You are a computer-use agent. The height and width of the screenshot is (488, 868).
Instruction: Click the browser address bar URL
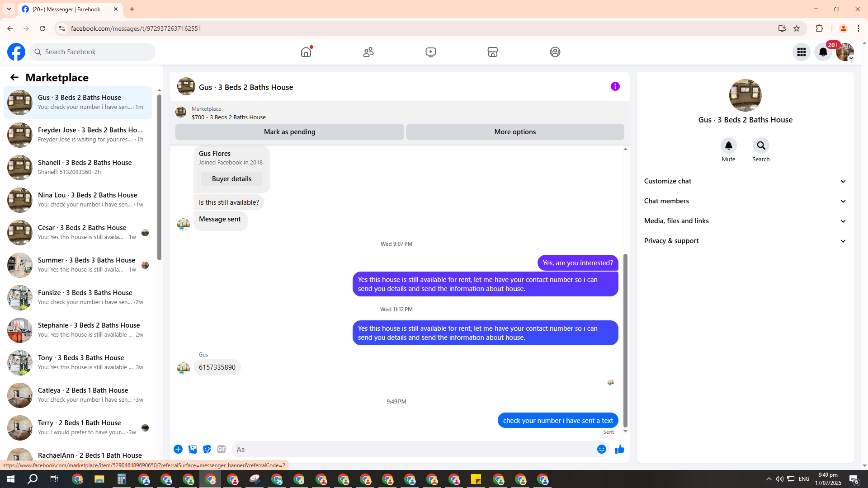click(x=136, y=28)
